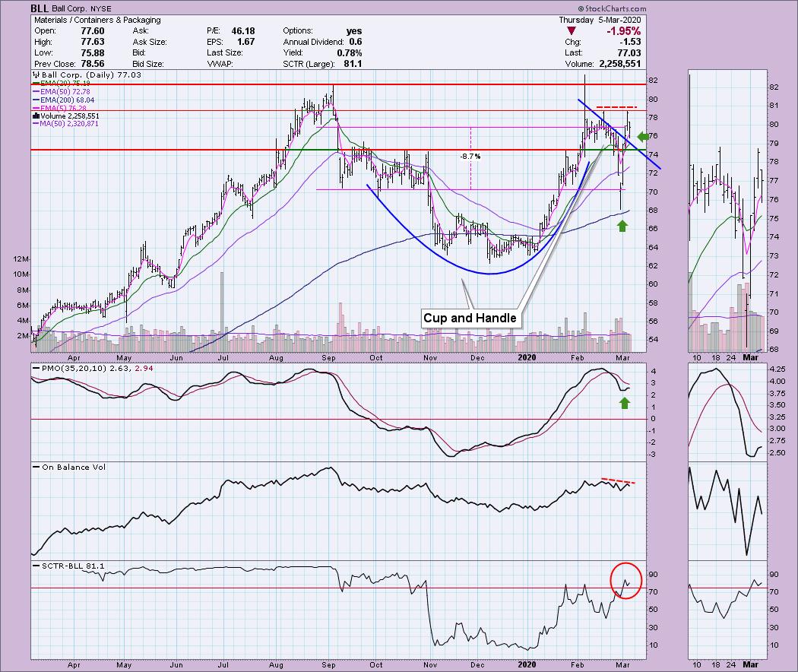Screen dimensions: 798x672
Task: Click the 12M label on the volume axis
Action: (x=21, y=259)
